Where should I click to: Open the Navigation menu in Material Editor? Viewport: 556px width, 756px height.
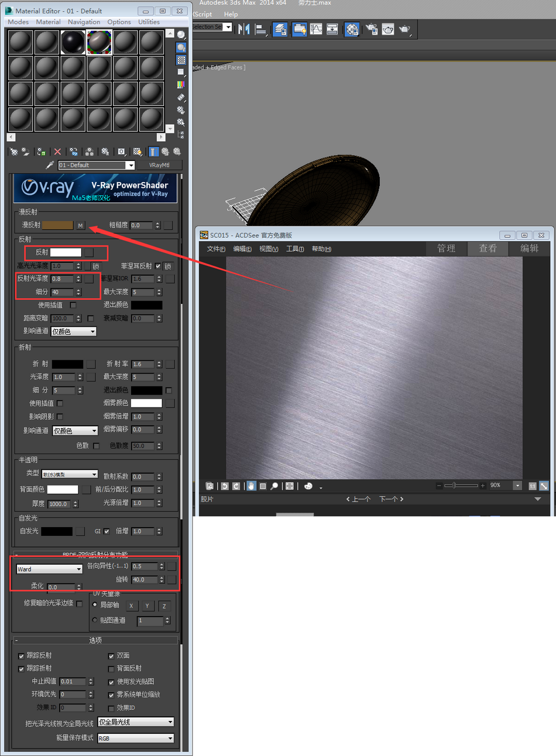(84, 22)
